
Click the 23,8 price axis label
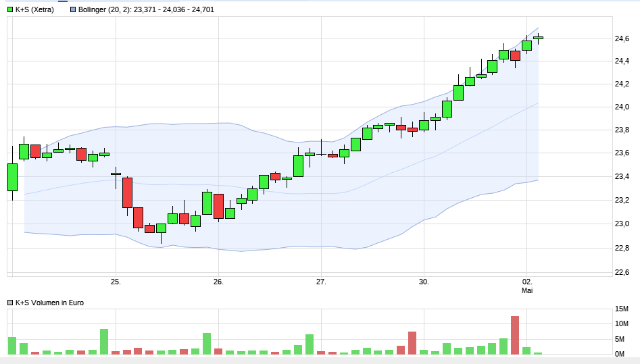point(622,130)
